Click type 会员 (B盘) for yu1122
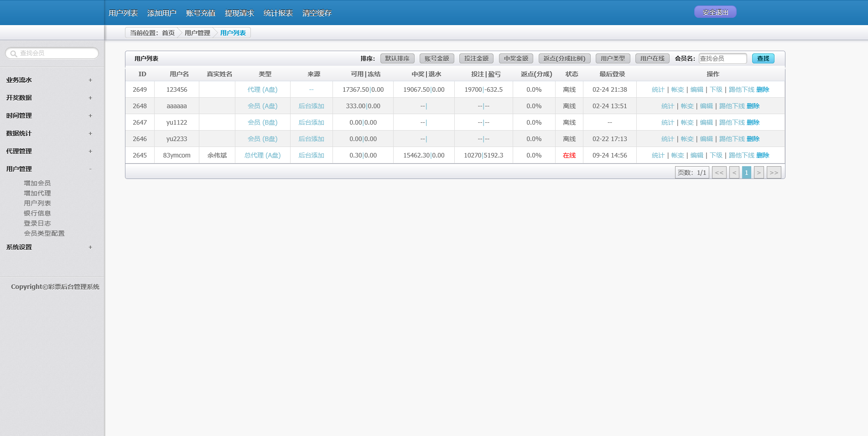 point(262,122)
